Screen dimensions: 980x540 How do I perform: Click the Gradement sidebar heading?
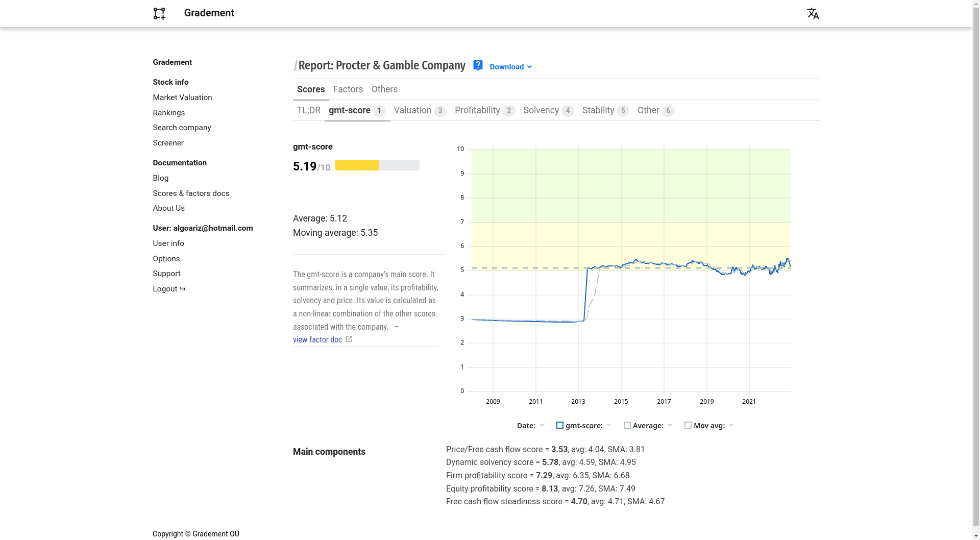172,62
